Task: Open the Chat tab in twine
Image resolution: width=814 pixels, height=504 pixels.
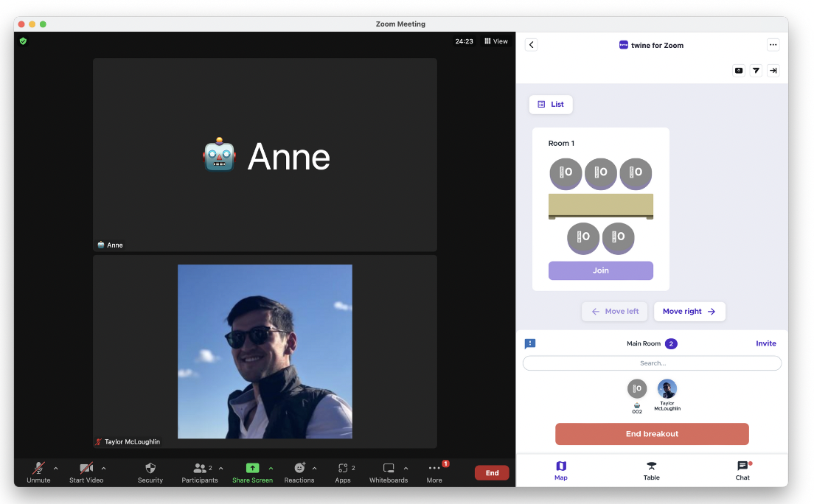Action: 743,471
